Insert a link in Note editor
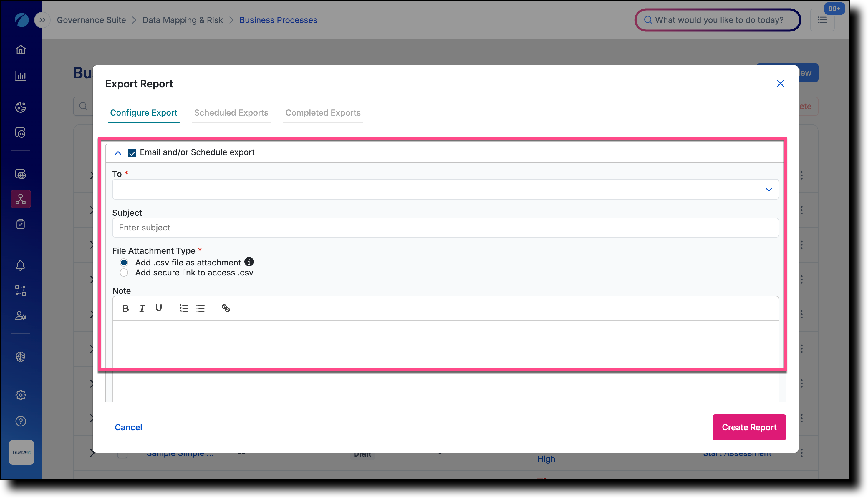The image size is (868, 498). coord(226,308)
